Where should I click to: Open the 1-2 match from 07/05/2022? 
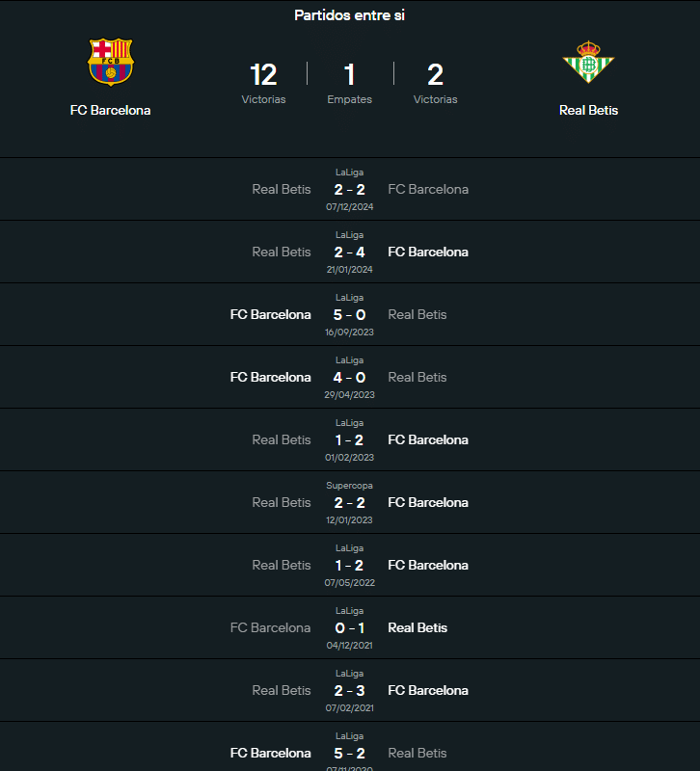click(349, 565)
